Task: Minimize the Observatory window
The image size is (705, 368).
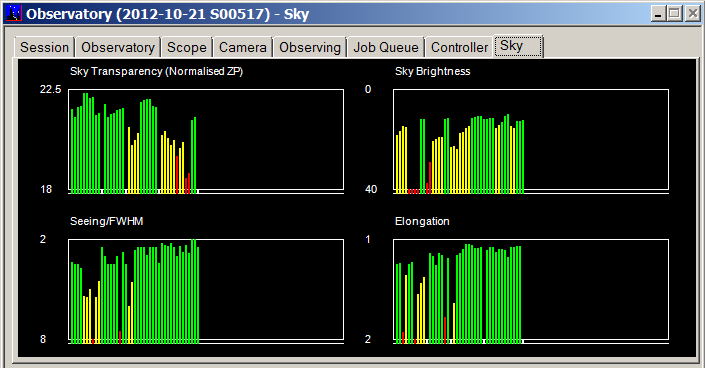Action: [658, 14]
